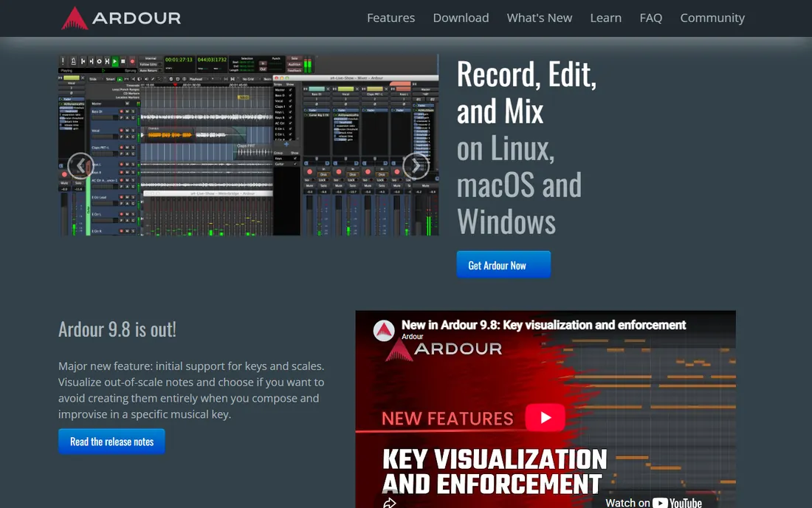Click Watch on YouTube link
The width and height of the screenshot is (812, 508).
click(x=653, y=502)
